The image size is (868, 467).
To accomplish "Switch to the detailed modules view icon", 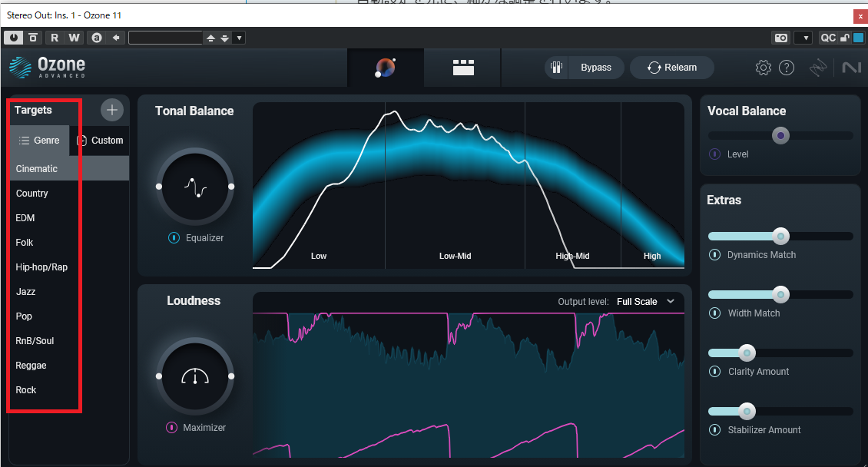I will [463, 68].
